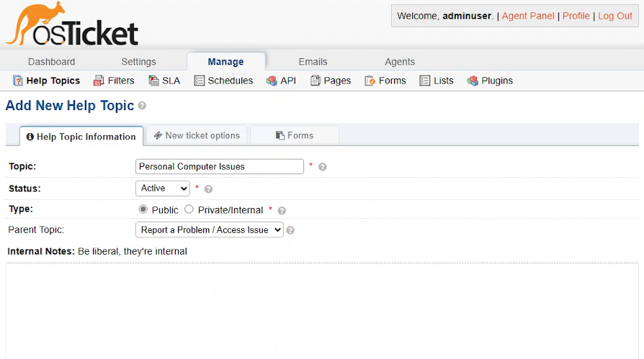Select the Help Topic Information tab

pyautogui.click(x=81, y=136)
